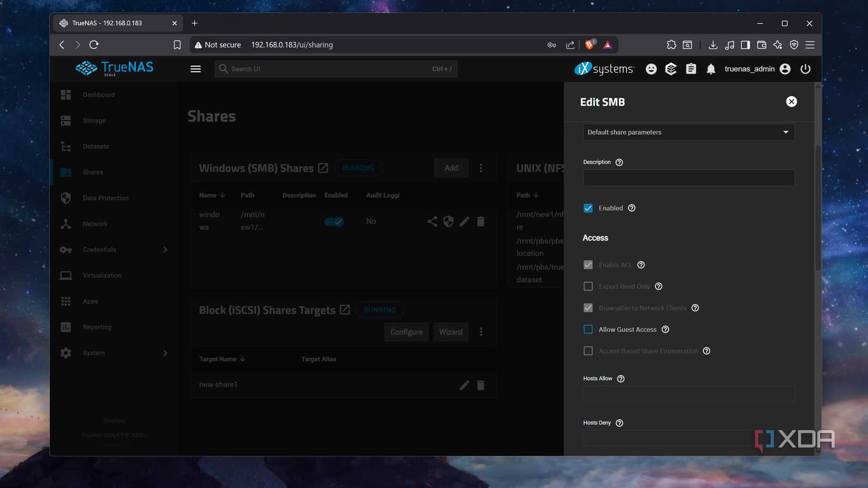Toggle off the windows share Enabled switch
The image size is (868, 488).
point(334,221)
